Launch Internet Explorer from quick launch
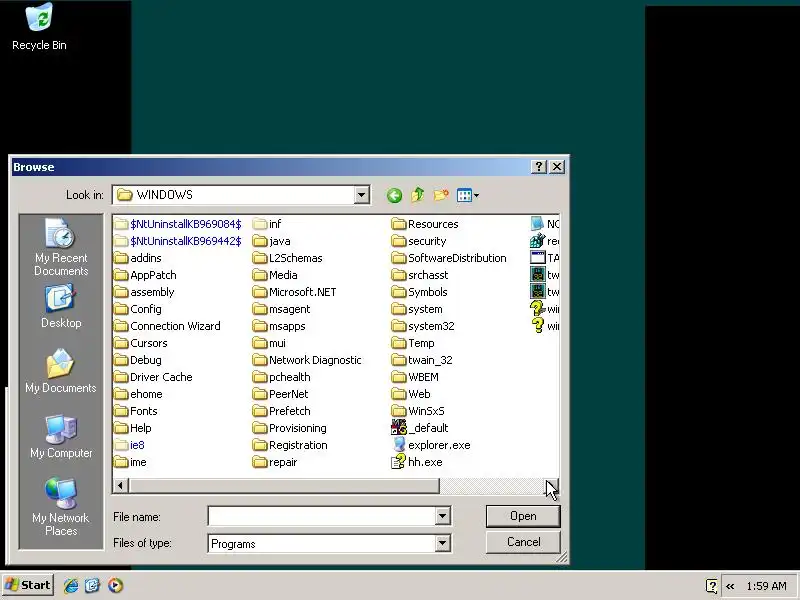Screen dimensions: 800x600 coord(70,585)
